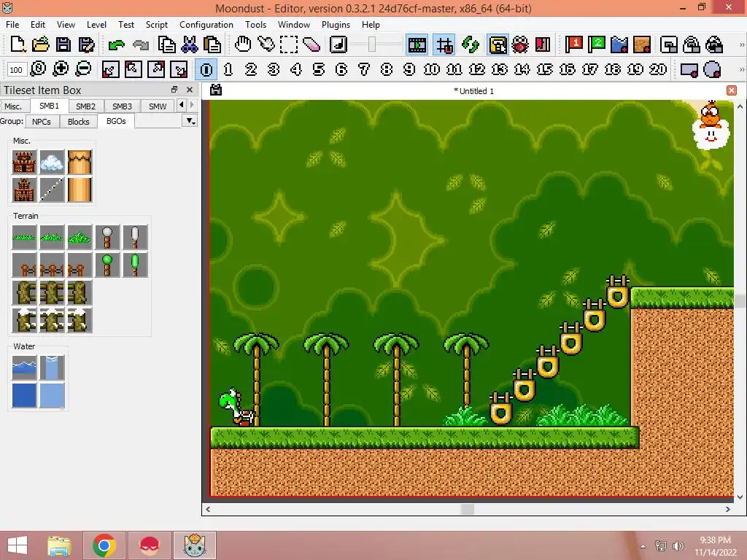The width and height of the screenshot is (747, 560).
Task: Switch to section 1
Action: pyautogui.click(x=228, y=69)
